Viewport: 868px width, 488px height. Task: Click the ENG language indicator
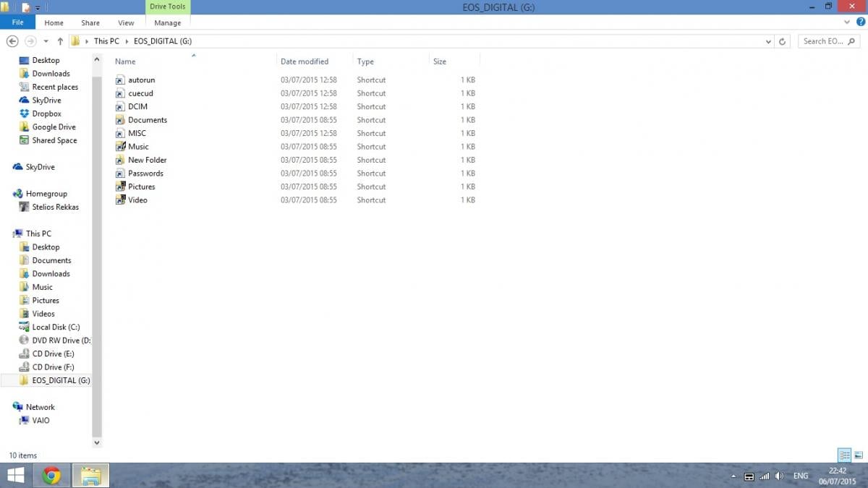(x=801, y=476)
